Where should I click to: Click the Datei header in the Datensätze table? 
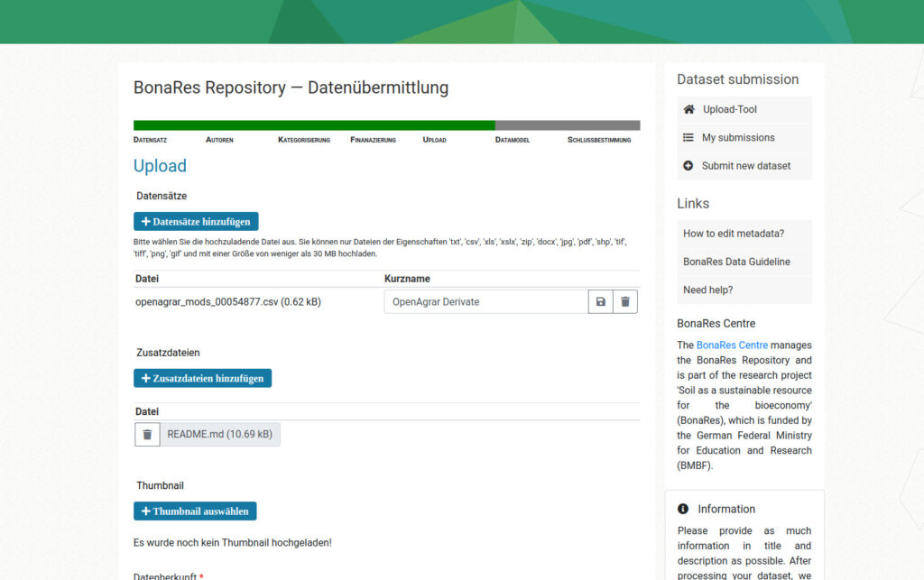147,279
